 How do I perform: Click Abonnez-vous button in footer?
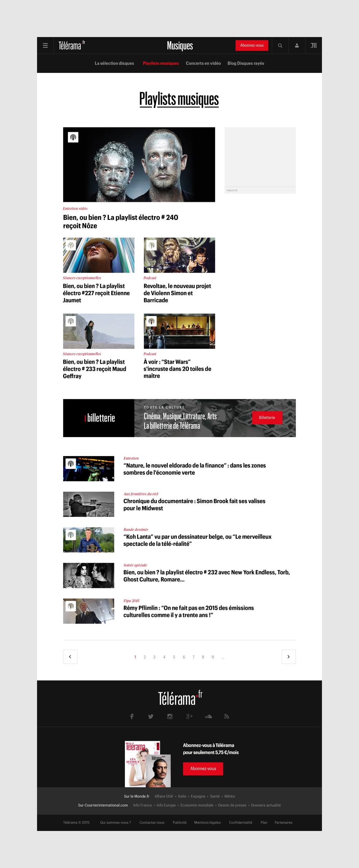(x=203, y=769)
